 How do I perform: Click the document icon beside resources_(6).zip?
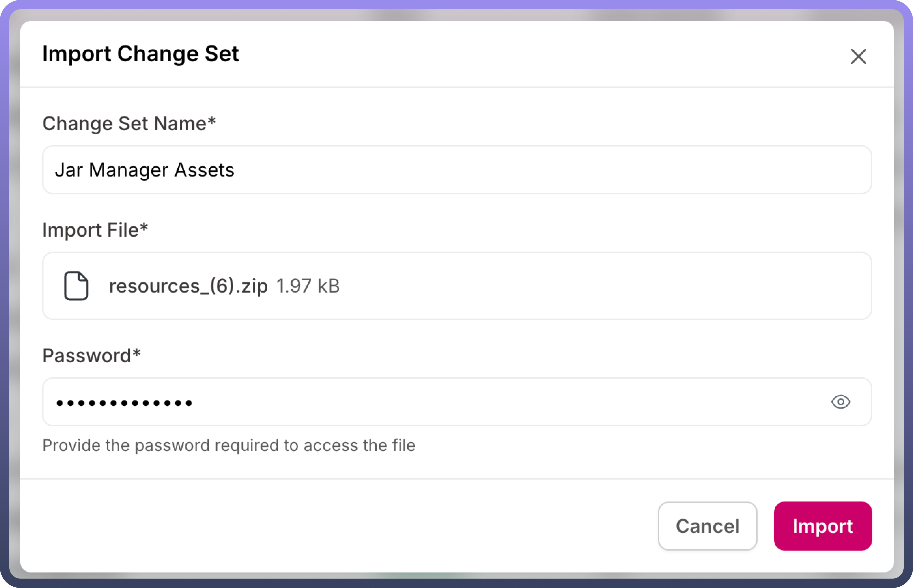[x=76, y=286]
